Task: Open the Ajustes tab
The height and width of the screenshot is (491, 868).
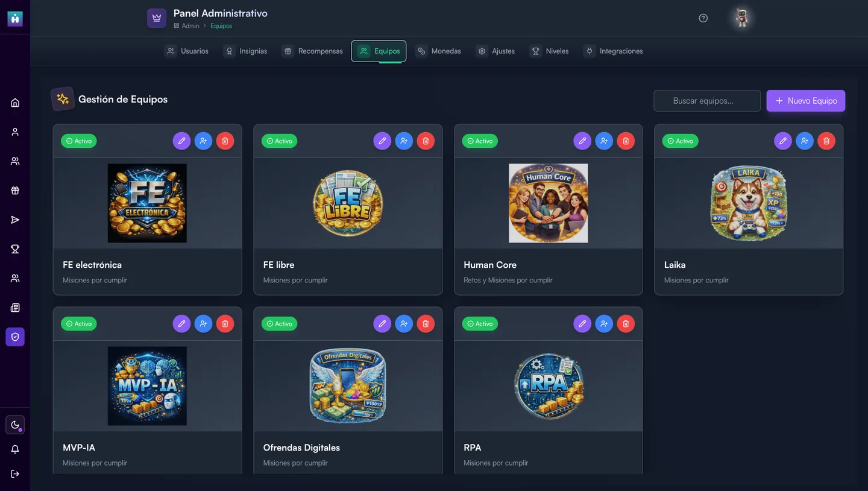Action: [496, 51]
